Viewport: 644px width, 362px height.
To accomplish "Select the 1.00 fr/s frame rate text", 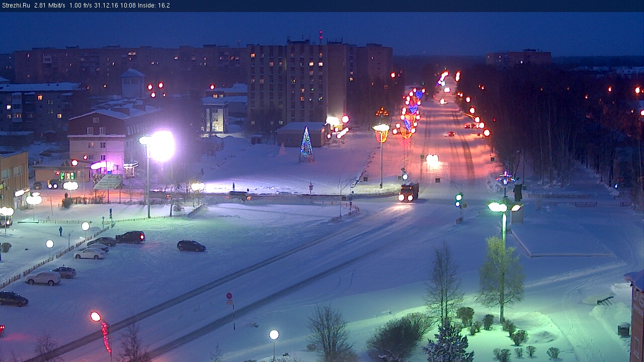I will (80, 6).
